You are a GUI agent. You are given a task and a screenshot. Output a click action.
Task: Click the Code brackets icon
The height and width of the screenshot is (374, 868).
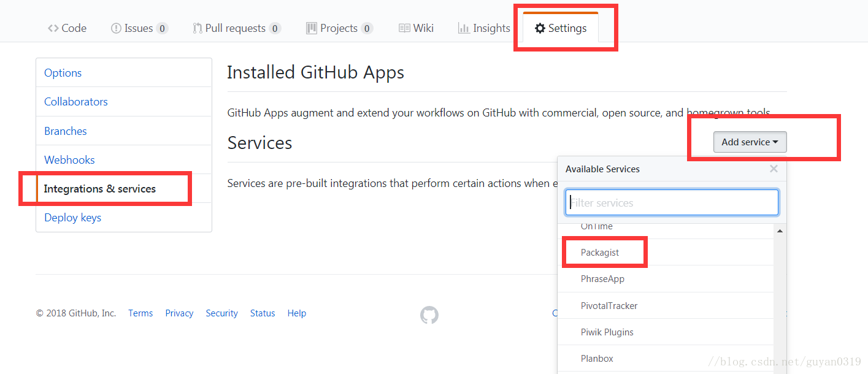pyautogui.click(x=53, y=28)
